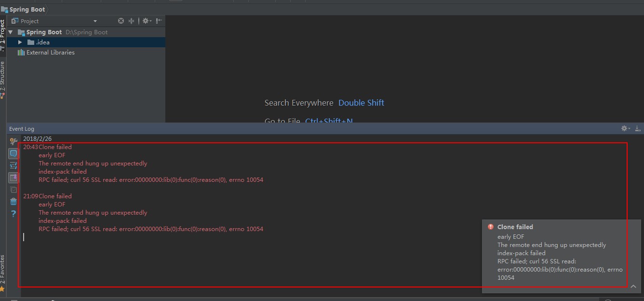The image size is (644, 301).
Task: Expand the Clone failed notification balloon
Action: click(x=633, y=287)
